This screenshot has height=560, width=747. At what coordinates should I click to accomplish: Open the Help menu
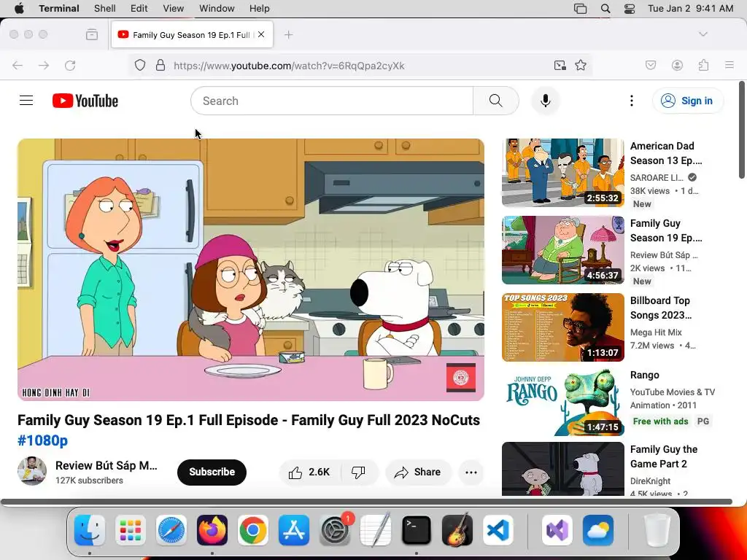tap(260, 9)
